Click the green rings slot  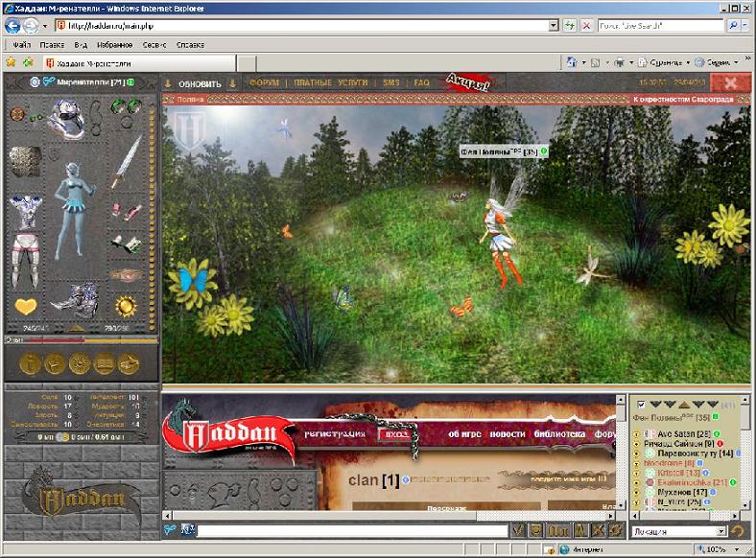click(126, 106)
